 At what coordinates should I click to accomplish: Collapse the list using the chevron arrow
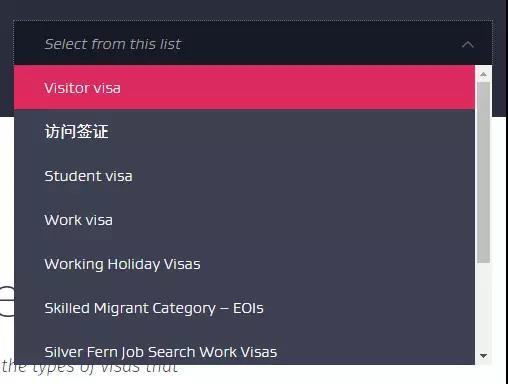[468, 44]
